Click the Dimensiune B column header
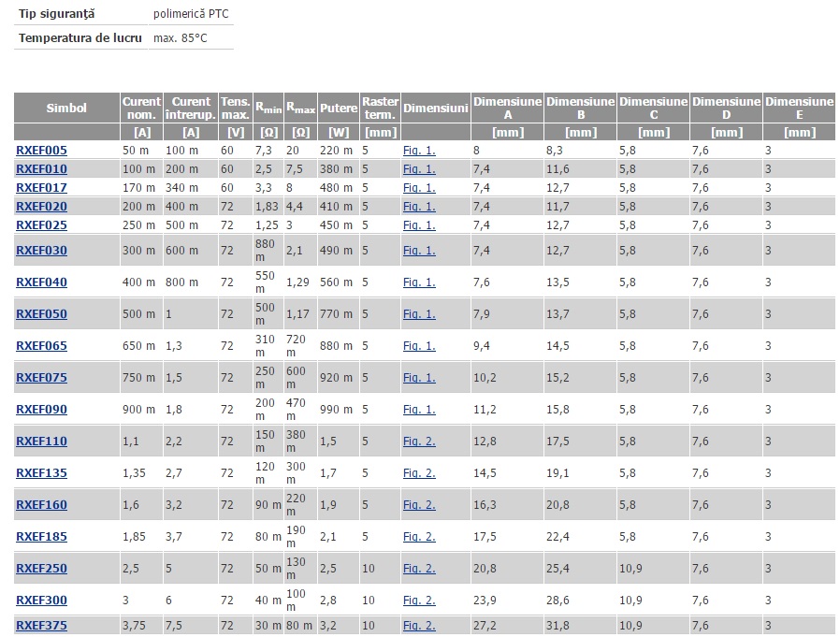Viewport: 840px width, 637px height. tap(580, 109)
